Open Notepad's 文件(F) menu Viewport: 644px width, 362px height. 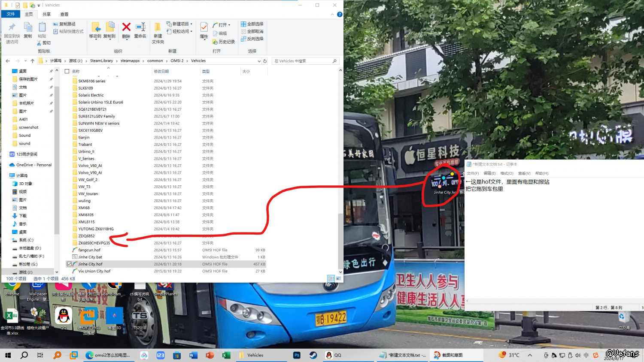click(473, 173)
